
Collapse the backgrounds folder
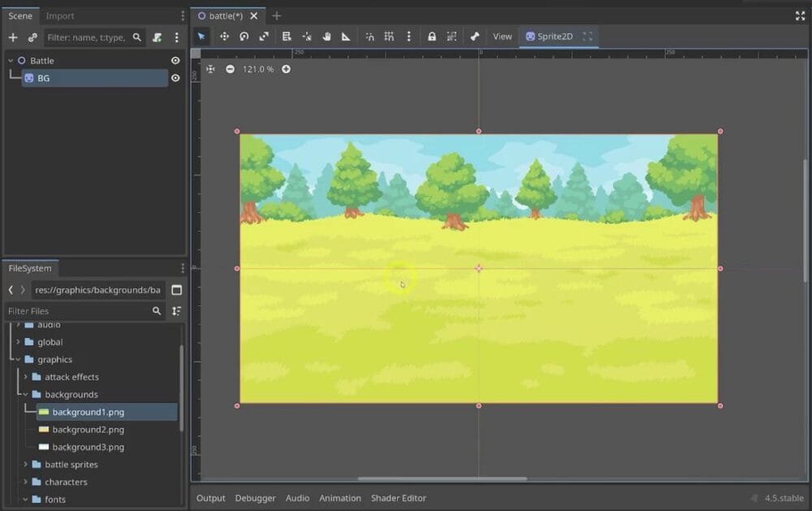point(25,394)
